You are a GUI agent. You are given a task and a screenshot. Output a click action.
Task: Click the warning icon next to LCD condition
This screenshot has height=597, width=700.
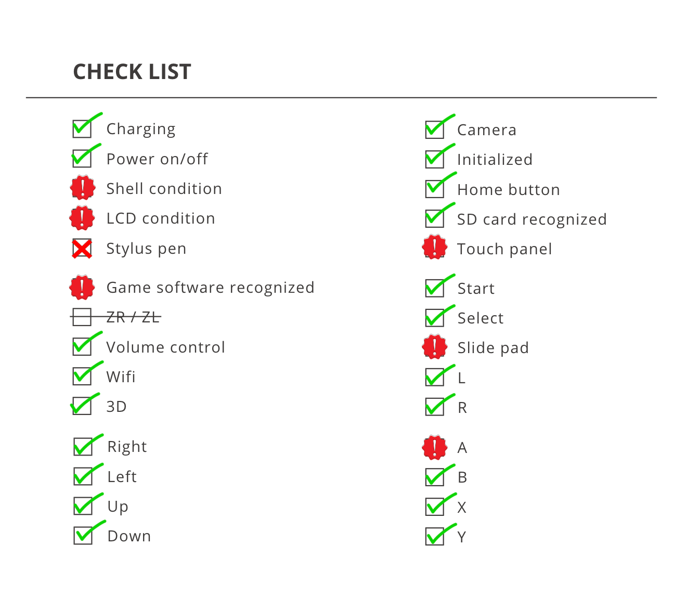(x=82, y=218)
